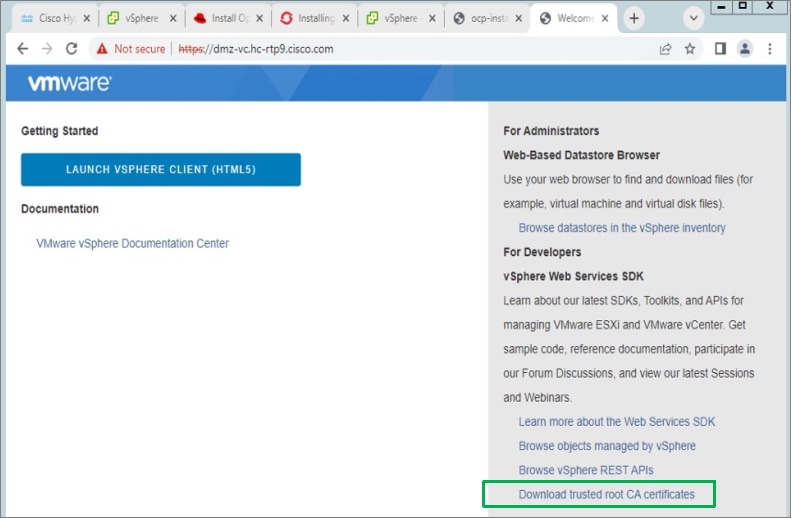Expand the tab search dropdown
This screenshot has height=518, width=791.
[694, 19]
